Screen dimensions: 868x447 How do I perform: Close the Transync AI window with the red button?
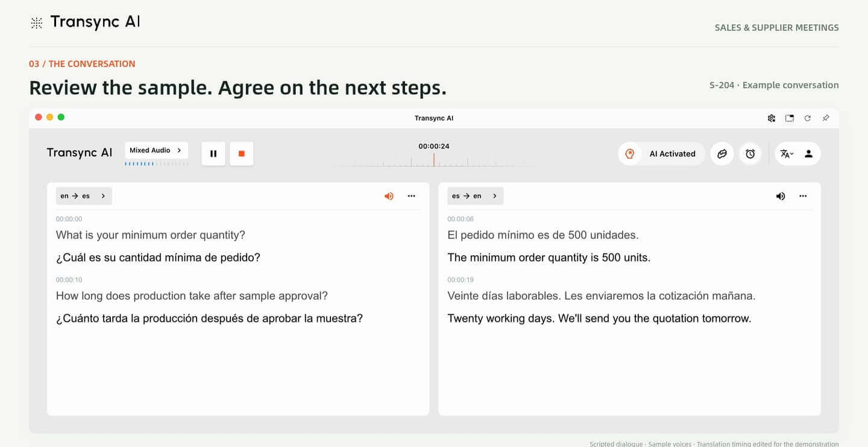tap(39, 117)
